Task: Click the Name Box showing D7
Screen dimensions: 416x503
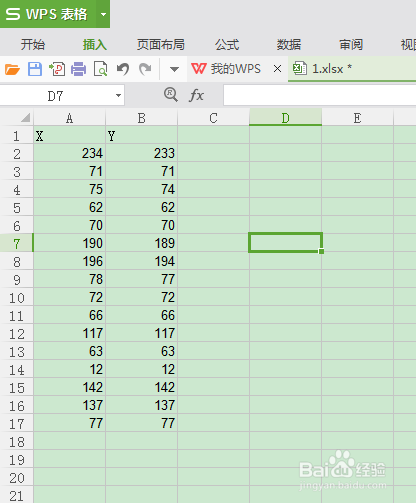Action: [x=55, y=96]
